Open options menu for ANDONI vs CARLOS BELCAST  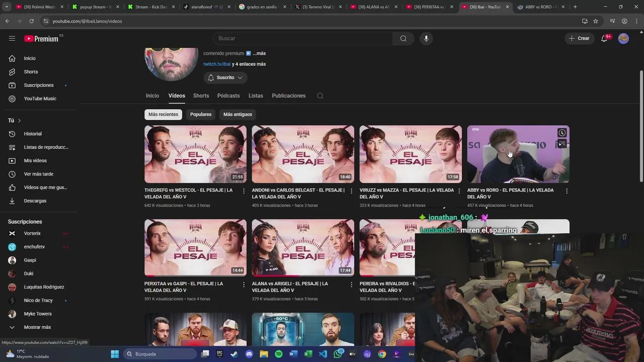click(x=352, y=191)
